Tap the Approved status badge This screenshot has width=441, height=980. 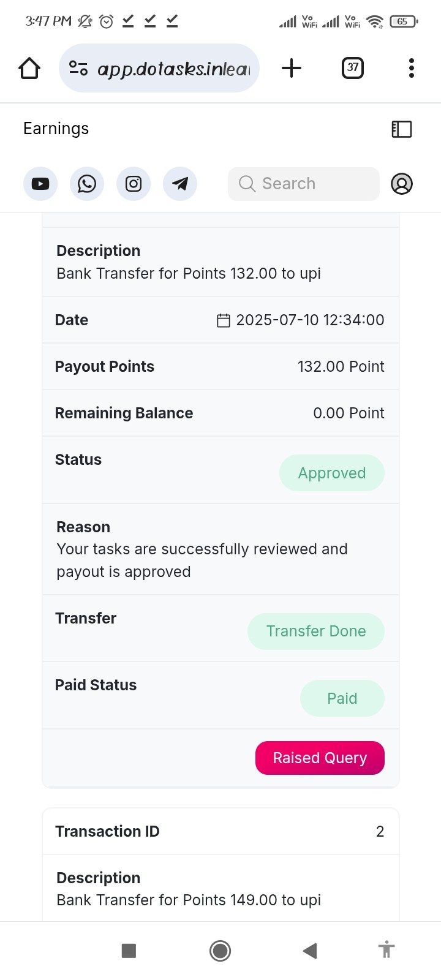(x=332, y=473)
